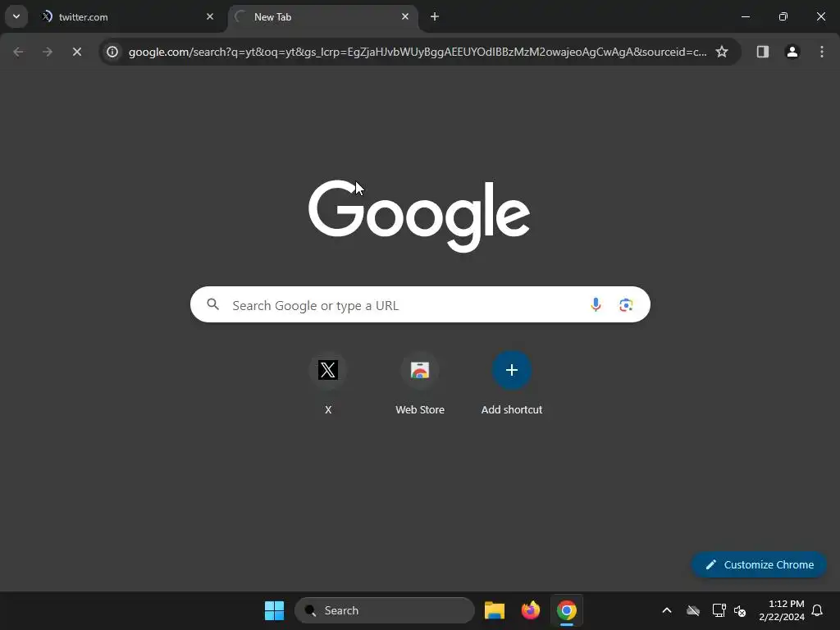Click the OneDrive cloud tray icon
This screenshot has width=840, height=630.
pyautogui.click(x=693, y=610)
